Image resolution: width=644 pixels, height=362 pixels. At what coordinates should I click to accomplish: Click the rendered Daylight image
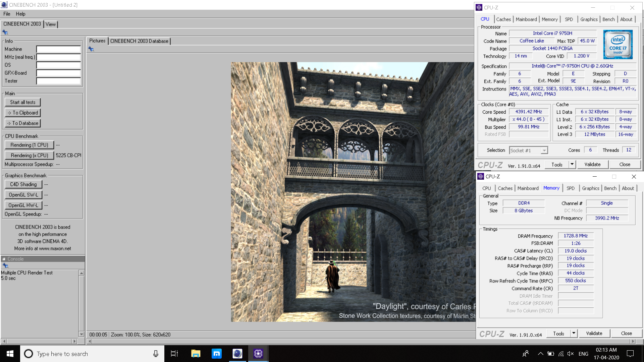point(353,192)
